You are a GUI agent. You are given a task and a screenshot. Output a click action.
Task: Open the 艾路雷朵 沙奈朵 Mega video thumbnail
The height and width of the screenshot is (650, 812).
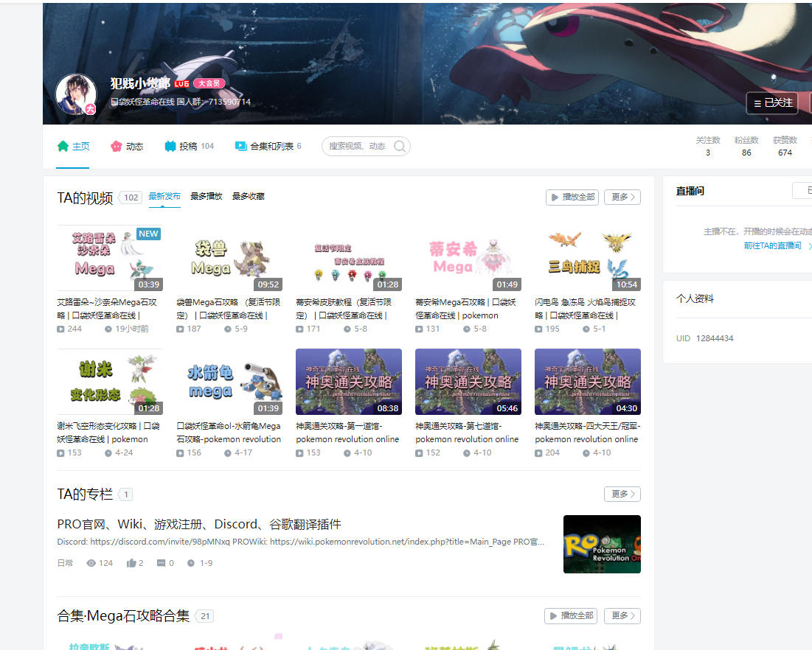click(x=110, y=258)
